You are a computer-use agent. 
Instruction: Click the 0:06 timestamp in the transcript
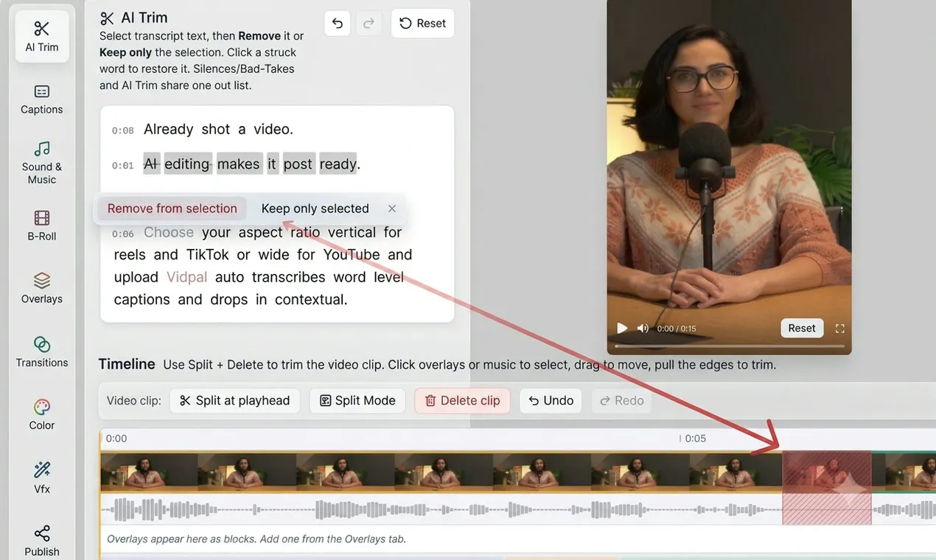pyautogui.click(x=123, y=234)
